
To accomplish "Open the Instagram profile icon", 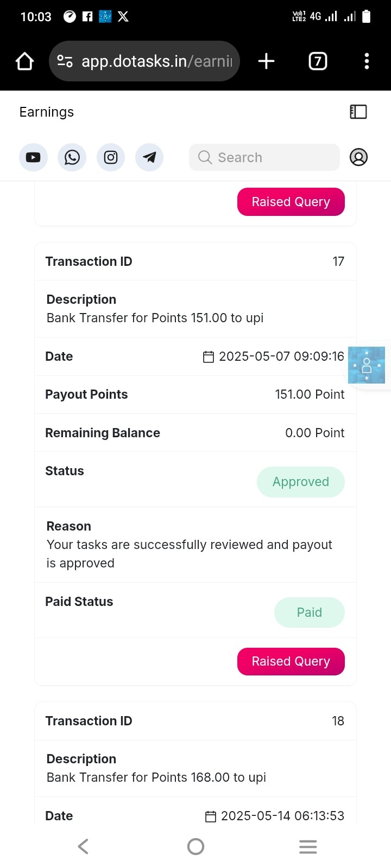I will (x=111, y=157).
